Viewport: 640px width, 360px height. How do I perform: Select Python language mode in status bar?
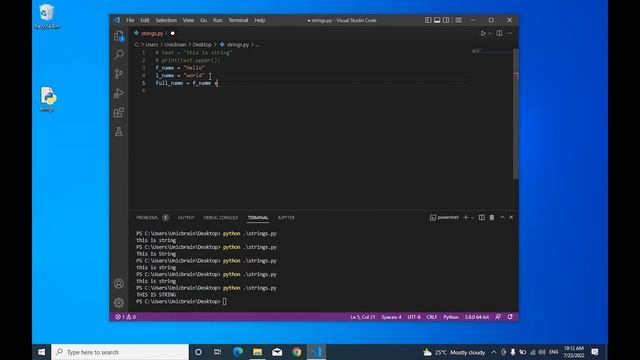coord(451,317)
